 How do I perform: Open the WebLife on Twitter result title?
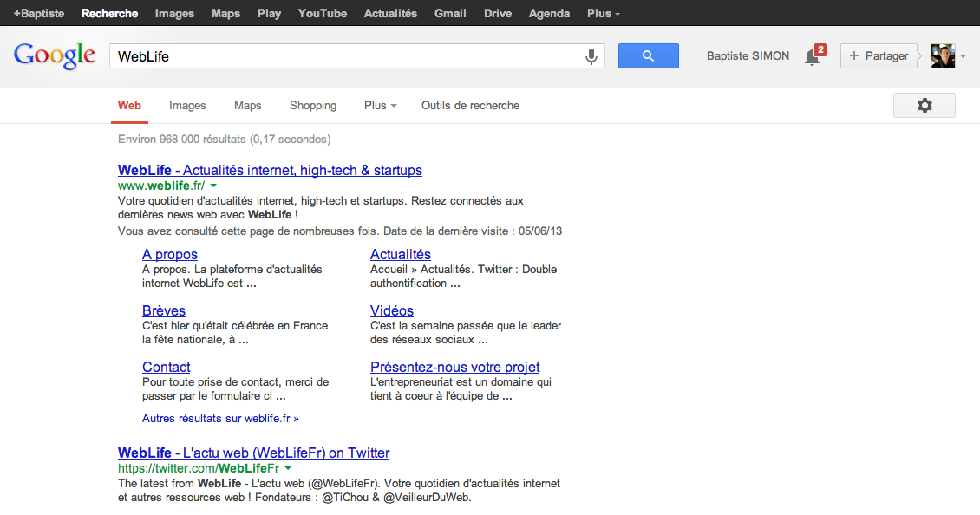pos(254,453)
